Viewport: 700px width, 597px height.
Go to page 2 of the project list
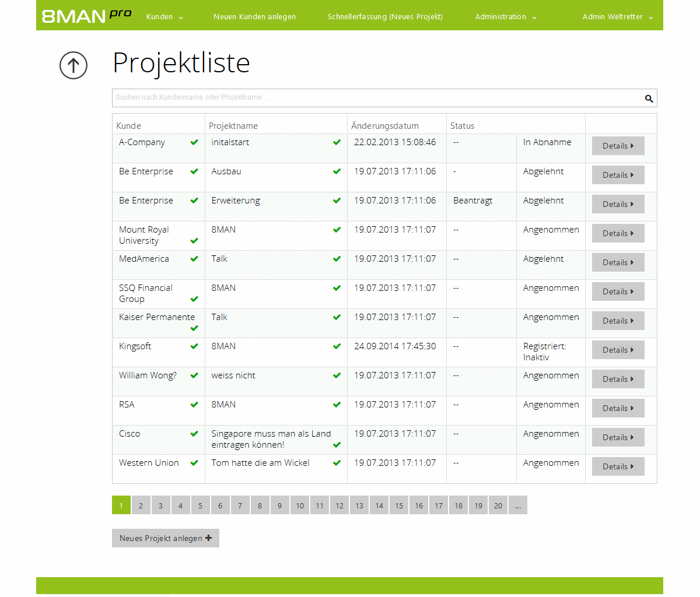141,505
